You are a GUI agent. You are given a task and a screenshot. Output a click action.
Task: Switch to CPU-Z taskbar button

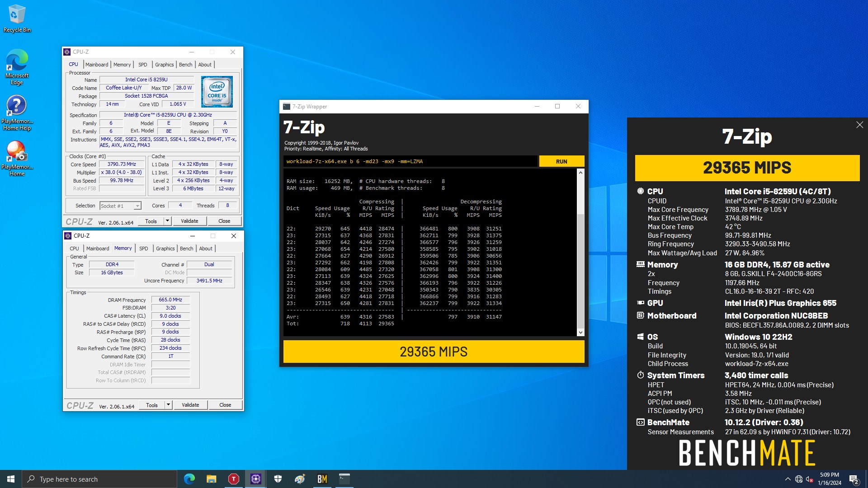255,479
